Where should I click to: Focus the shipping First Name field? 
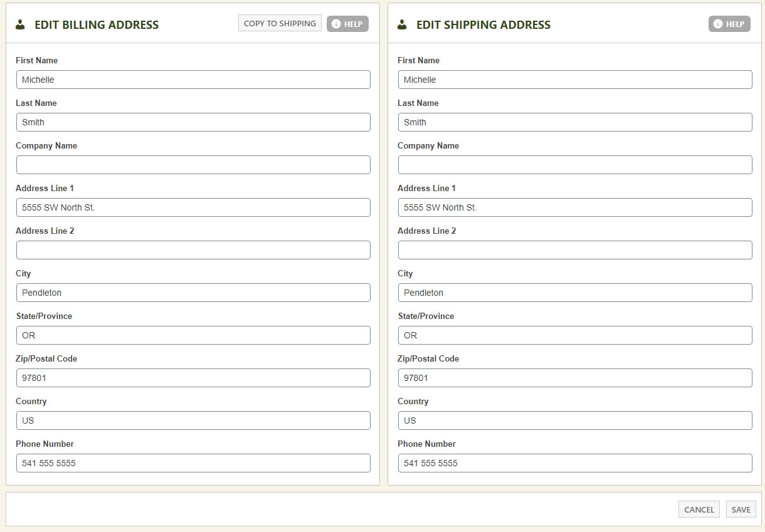tap(575, 80)
